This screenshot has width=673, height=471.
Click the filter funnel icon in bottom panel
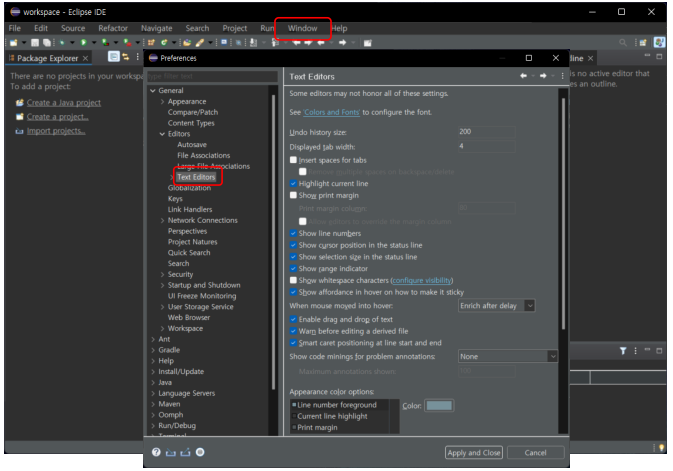pos(623,351)
